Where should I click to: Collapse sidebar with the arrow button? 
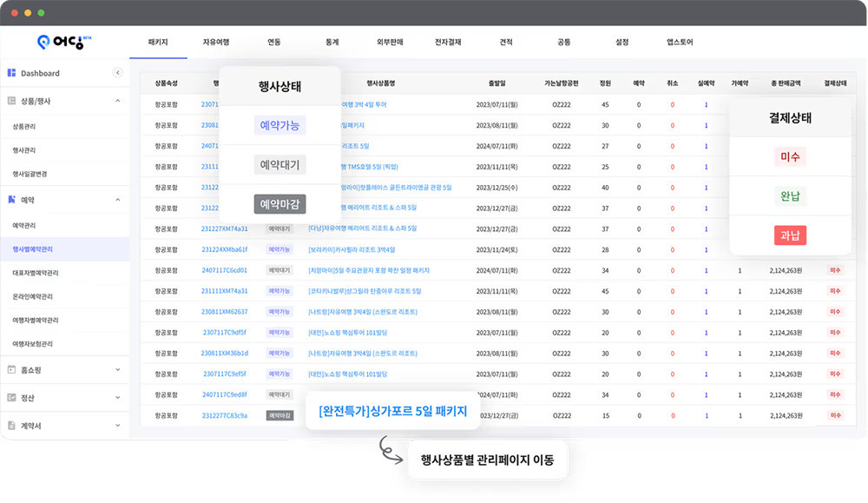(117, 73)
